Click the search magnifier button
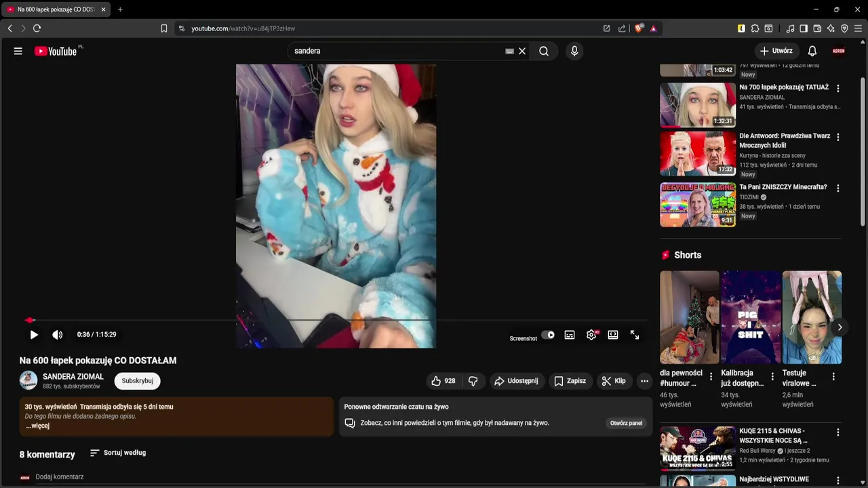Image resolution: width=868 pixels, height=488 pixels. click(x=544, y=51)
